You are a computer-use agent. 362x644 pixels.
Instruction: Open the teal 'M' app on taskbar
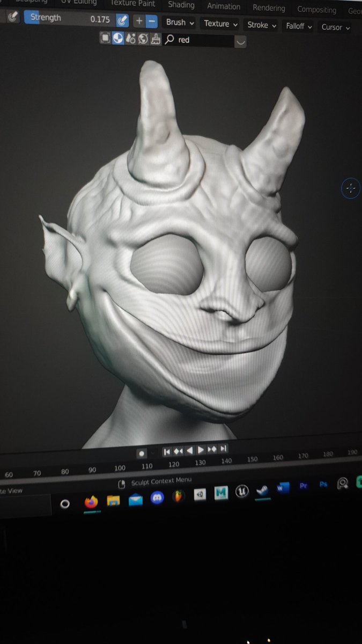click(221, 493)
